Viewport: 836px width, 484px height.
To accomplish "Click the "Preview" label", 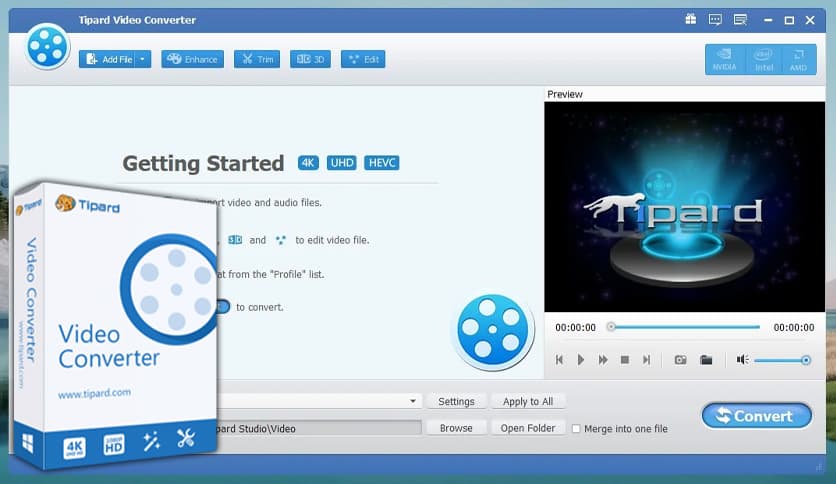I will pyautogui.click(x=565, y=94).
